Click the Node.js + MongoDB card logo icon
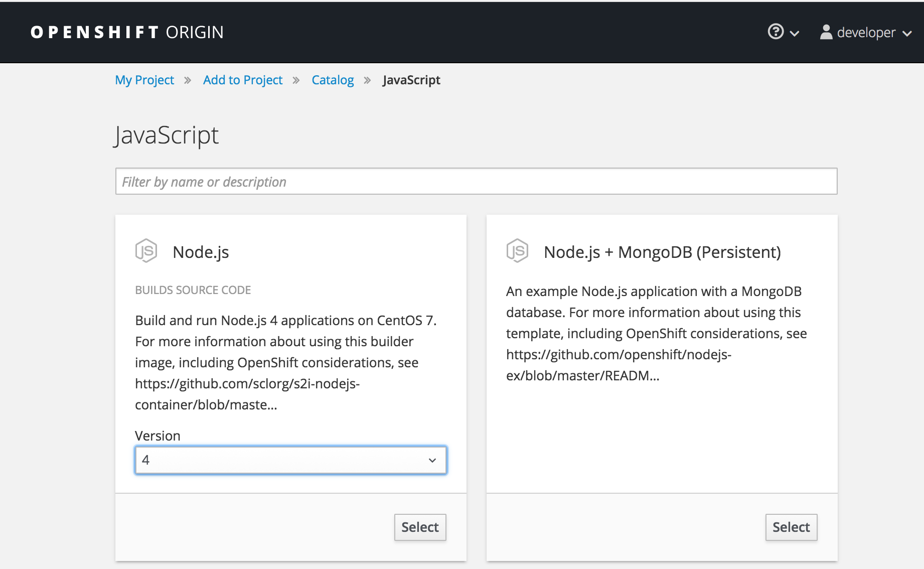Screen dimensions: 924x569 (x=517, y=250)
